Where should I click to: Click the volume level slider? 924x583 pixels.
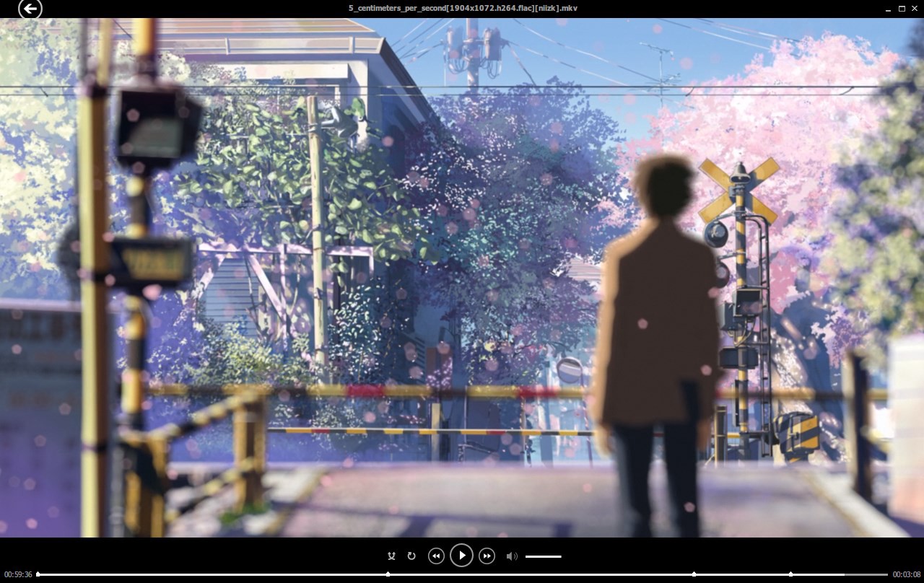click(x=543, y=556)
